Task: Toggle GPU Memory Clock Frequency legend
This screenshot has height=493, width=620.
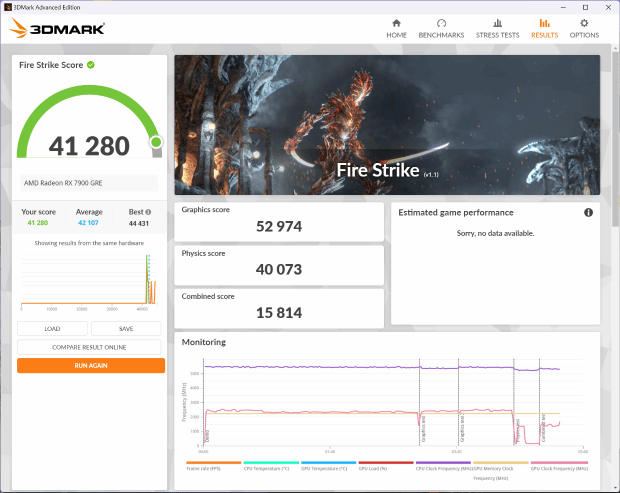Action: [501, 470]
